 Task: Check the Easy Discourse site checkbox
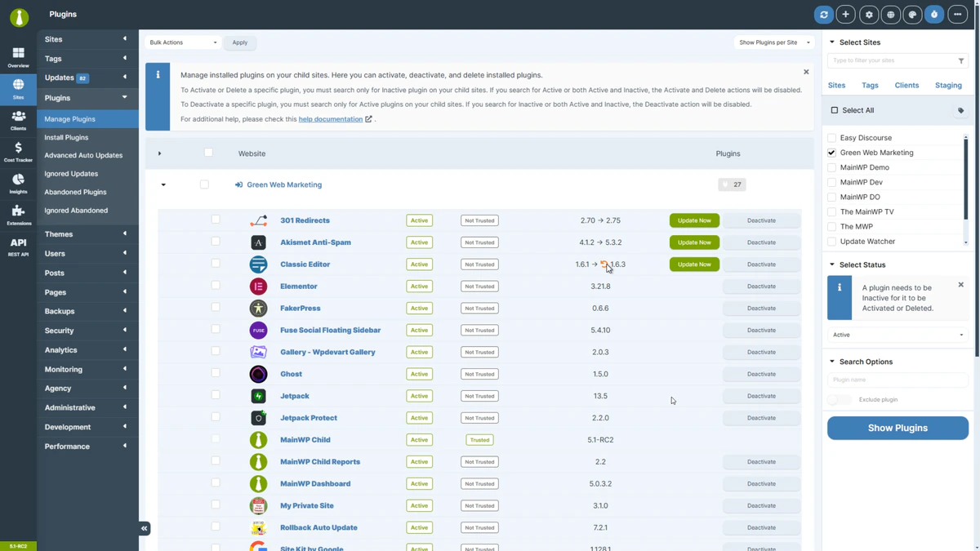click(x=831, y=138)
